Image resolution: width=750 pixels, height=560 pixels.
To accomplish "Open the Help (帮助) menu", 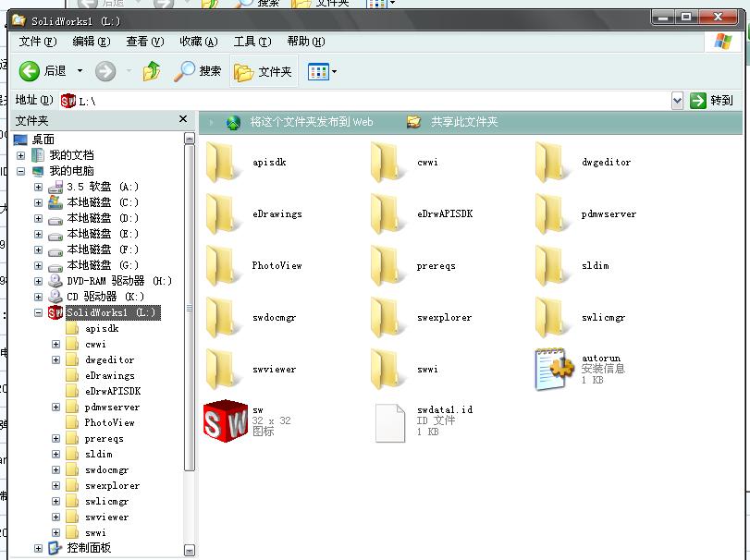I will pos(306,42).
